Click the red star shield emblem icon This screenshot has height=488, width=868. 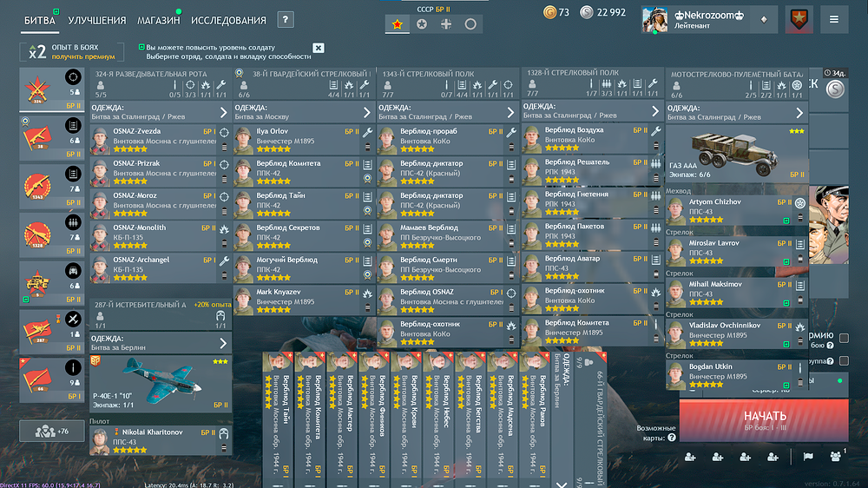click(799, 19)
